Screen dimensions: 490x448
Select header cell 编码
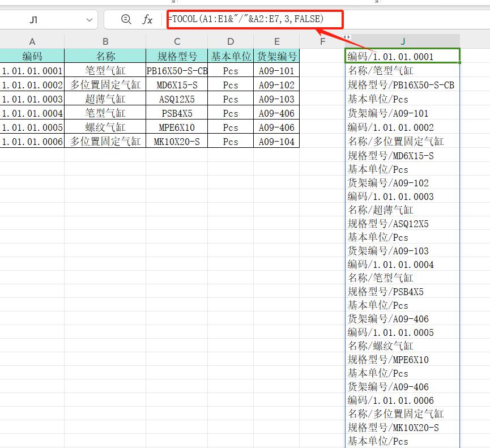click(x=32, y=56)
